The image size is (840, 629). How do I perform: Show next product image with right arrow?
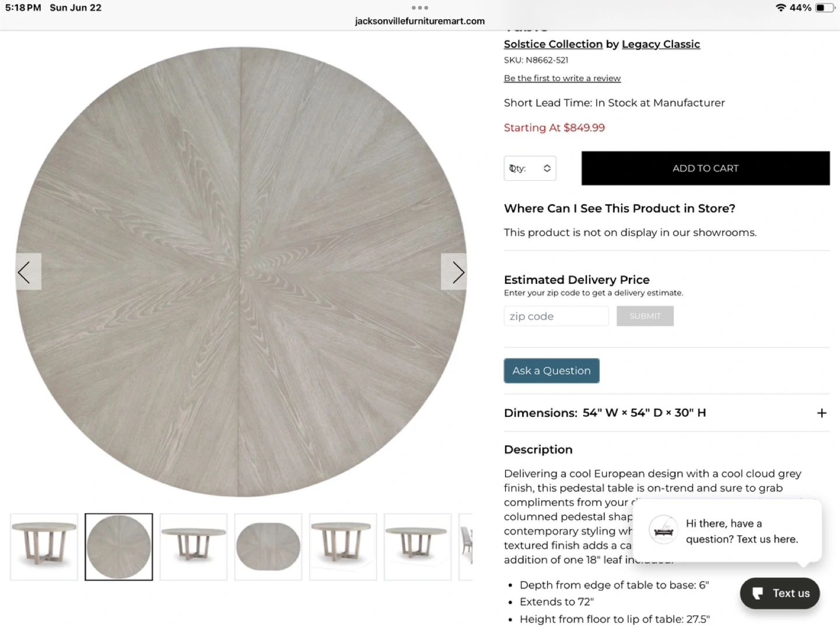pyautogui.click(x=454, y=272)
